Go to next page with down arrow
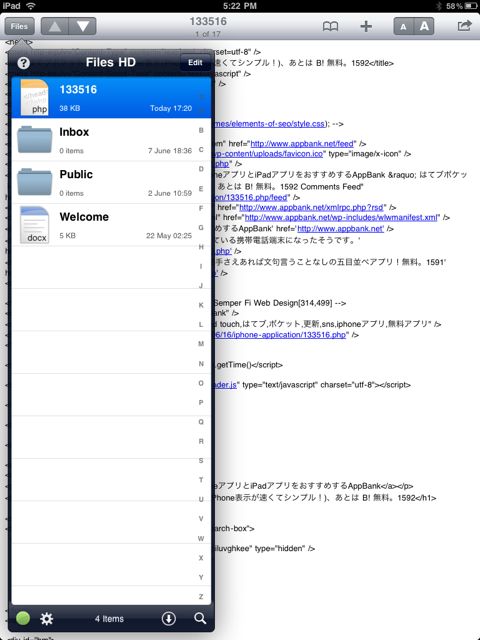 click(x=83, y=27)
